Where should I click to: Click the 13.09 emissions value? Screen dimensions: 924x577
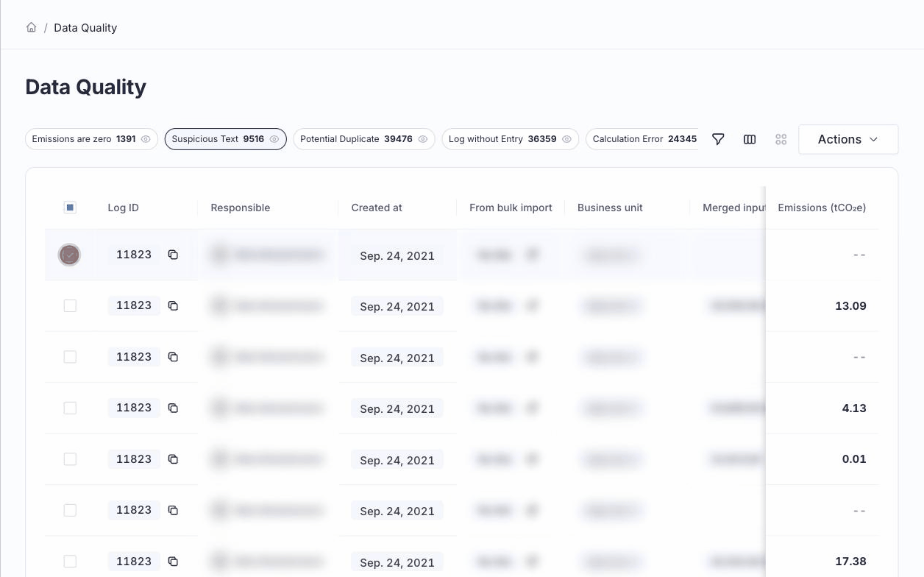(850, 305)
